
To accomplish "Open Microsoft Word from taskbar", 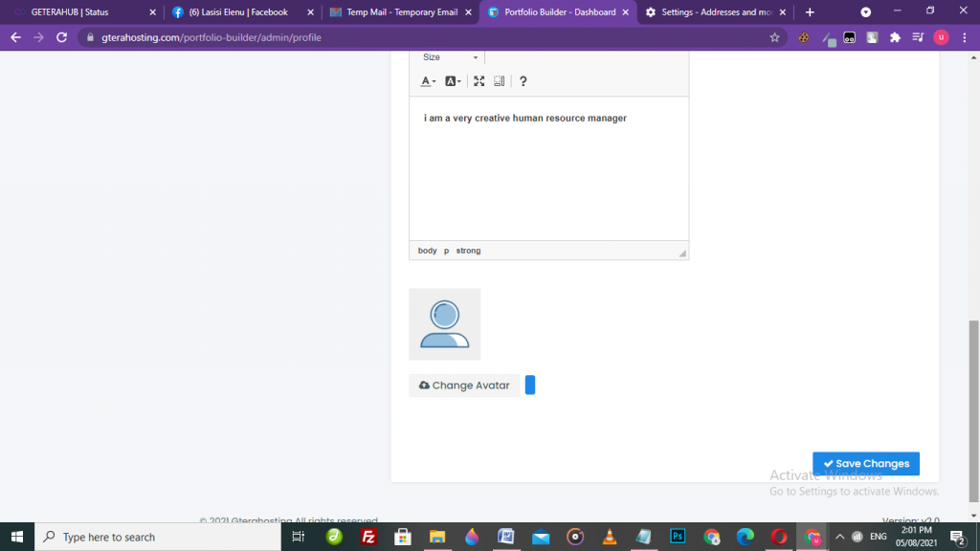I will (505, 537).
